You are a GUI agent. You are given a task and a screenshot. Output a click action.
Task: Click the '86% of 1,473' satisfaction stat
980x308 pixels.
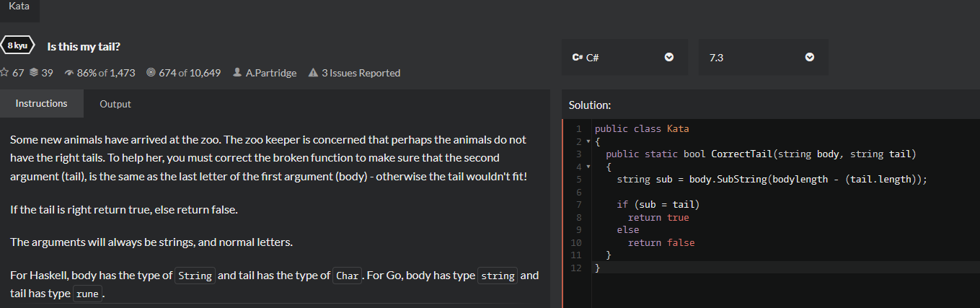(106, 73)
